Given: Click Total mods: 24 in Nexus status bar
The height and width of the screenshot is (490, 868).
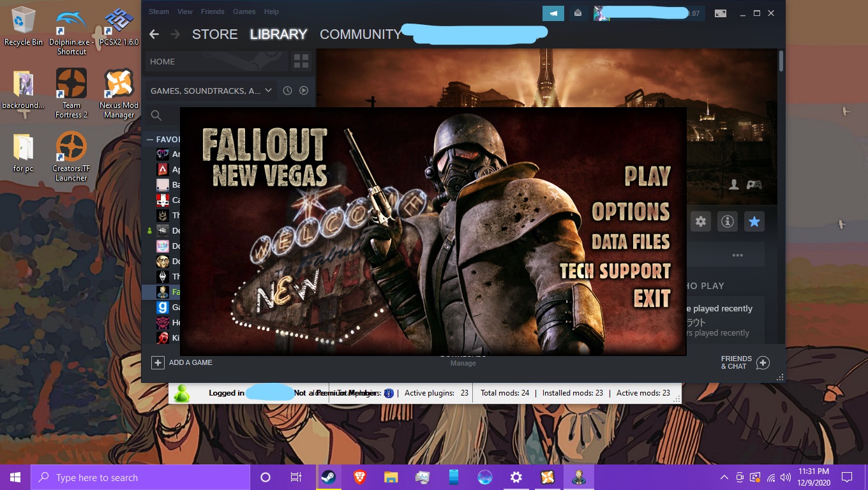Looking at the screenshot, I should click(x=505, y=393).
